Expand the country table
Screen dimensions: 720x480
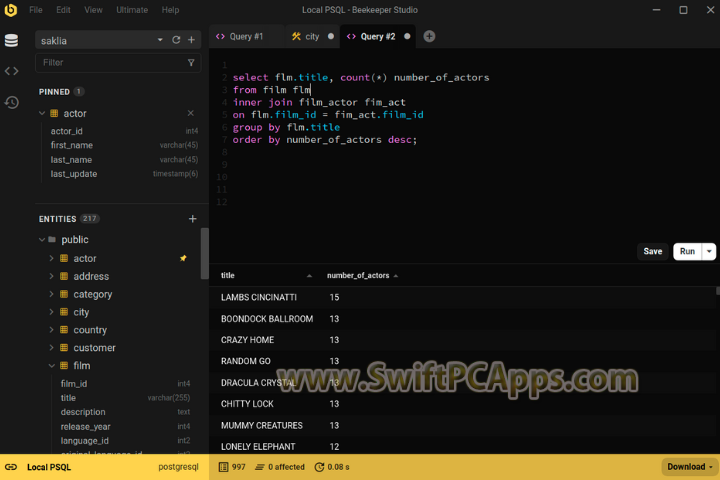tap(51, 330)
